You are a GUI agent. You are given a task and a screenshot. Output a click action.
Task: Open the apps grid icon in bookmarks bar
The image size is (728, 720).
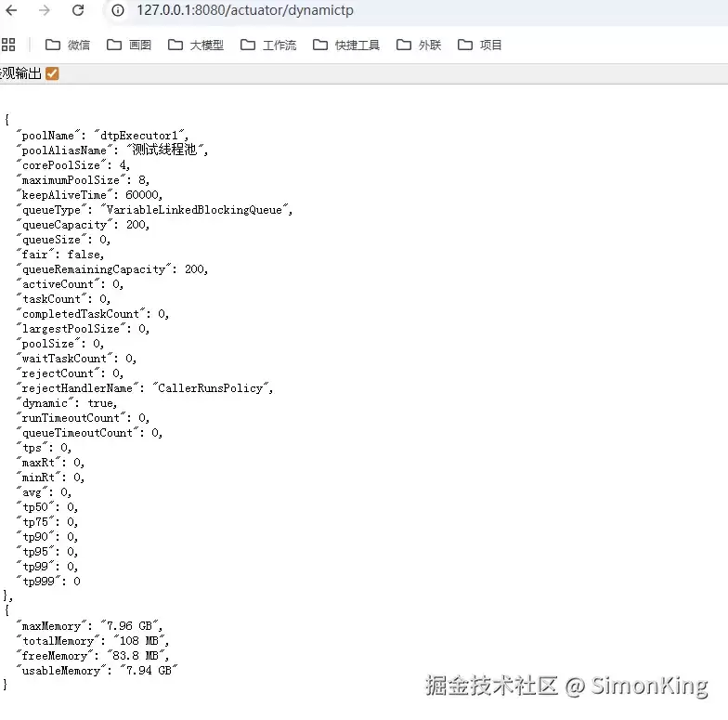pyautogui.click(x=8, y=45)
